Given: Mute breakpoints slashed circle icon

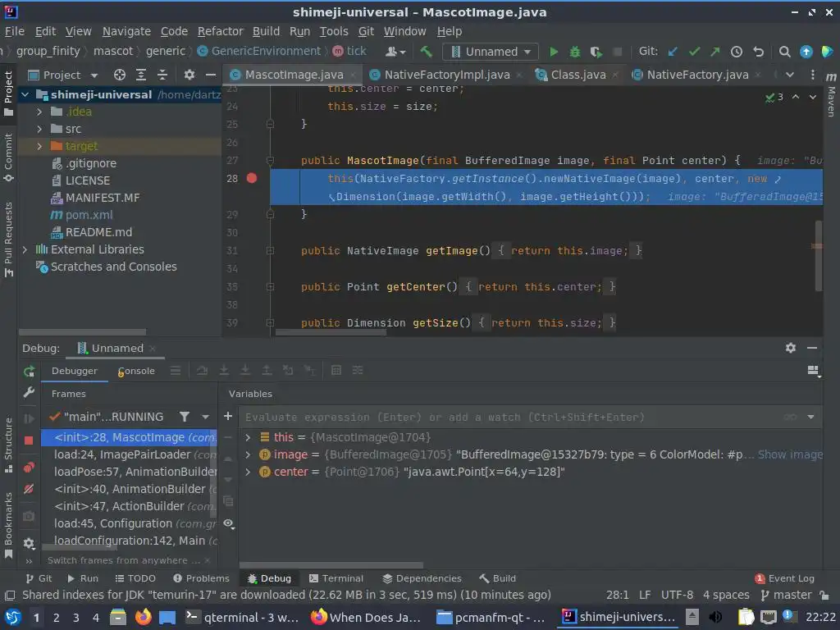Looking at the screenshot, I should coord(29,489).
